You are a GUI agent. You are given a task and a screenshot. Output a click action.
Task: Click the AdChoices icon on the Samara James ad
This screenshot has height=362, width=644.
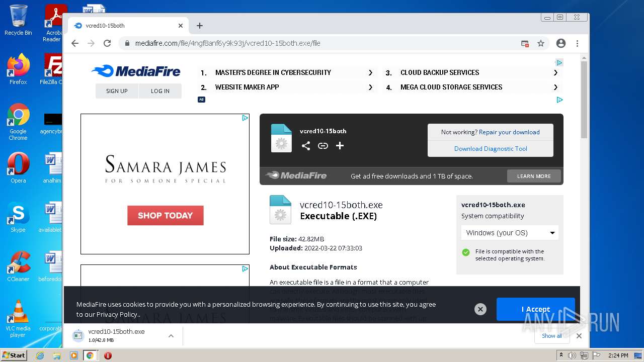point(245,118)
